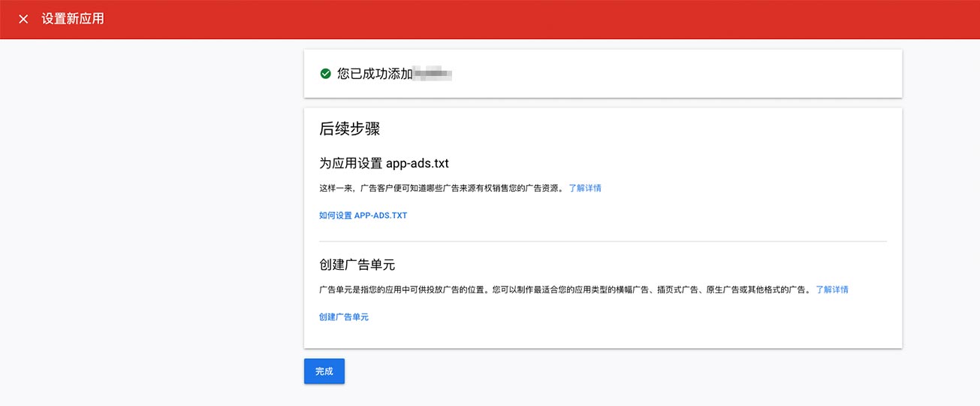This screenshot has width=980, height=406.
Task: Click the text starting 这样一来，广告客户便可知道
Action: tap(441, 188)
